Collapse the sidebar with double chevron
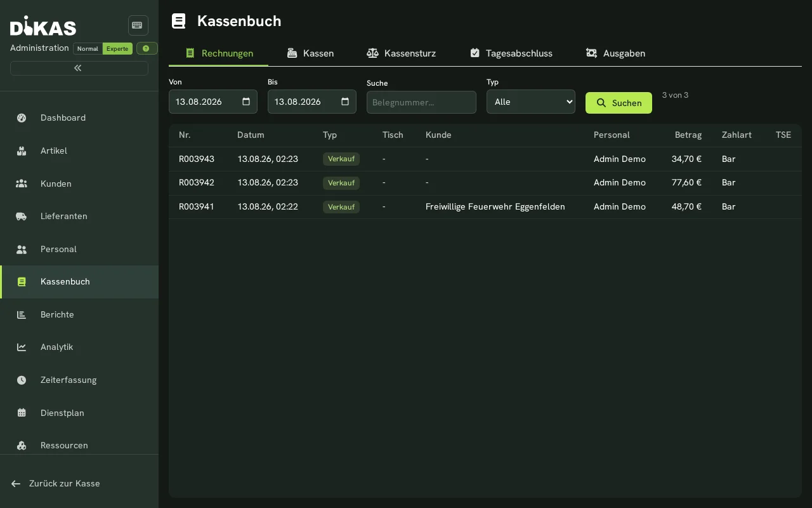This screenshot has width=812, height=508. tap(79, 68)
